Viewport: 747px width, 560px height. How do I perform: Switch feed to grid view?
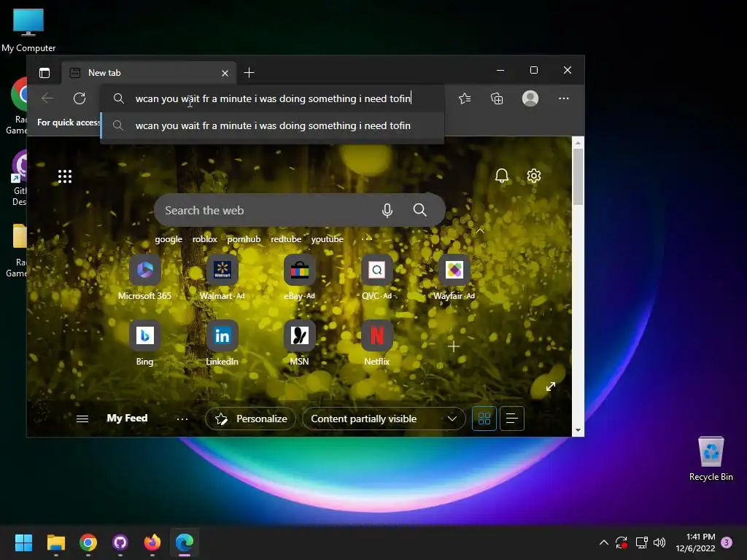pyautogui.click(x=484, y=419)
